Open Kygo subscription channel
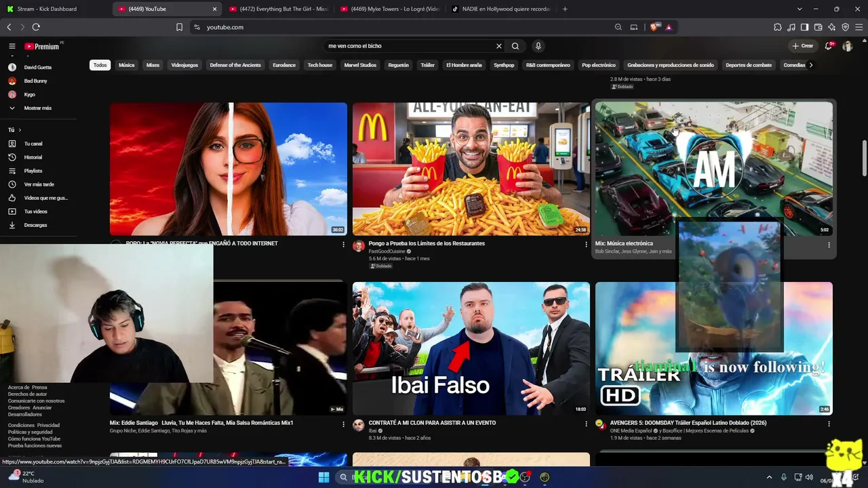Screen dimensions: 868x488 [x=30, y=95]
